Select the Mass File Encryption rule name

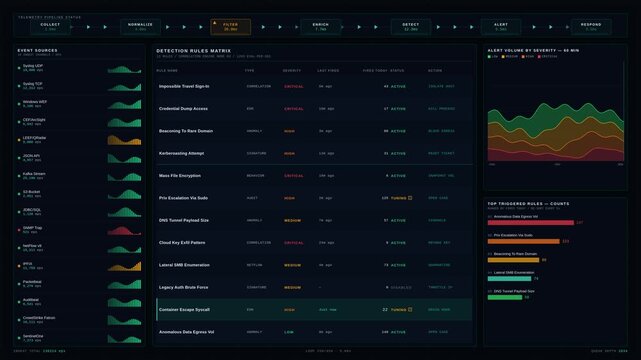tap(180, 176)
